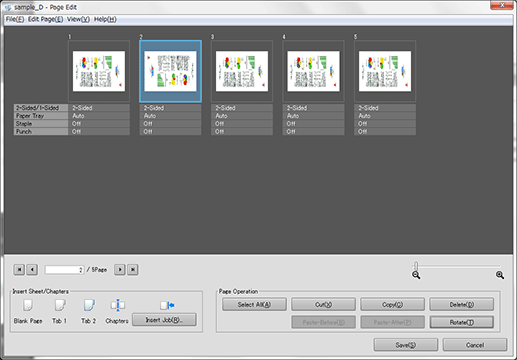Screen dimensions: 517x360
Task: Click the Save button
Action: click(406, 345)
